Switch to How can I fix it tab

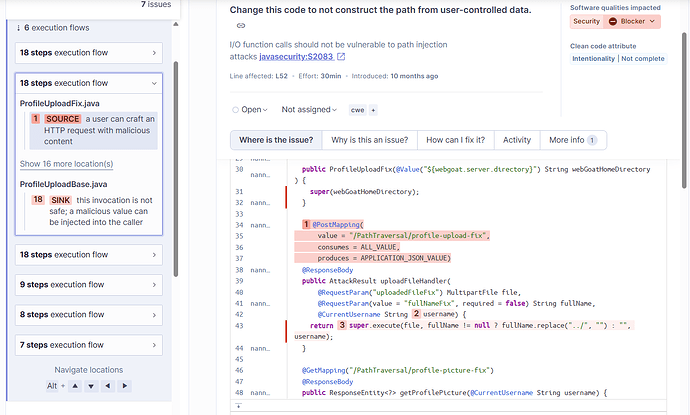[453, 140]
